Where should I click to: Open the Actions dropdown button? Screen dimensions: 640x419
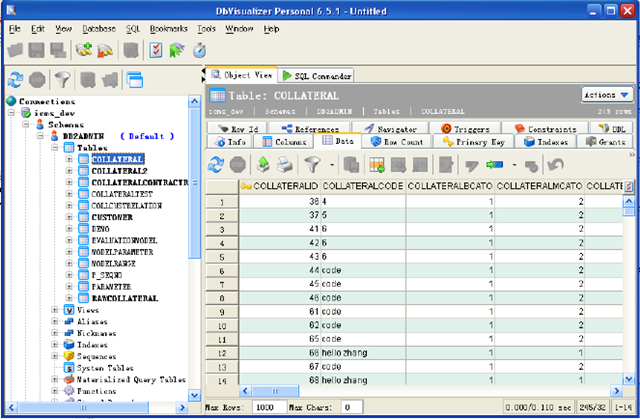[607, 95]
